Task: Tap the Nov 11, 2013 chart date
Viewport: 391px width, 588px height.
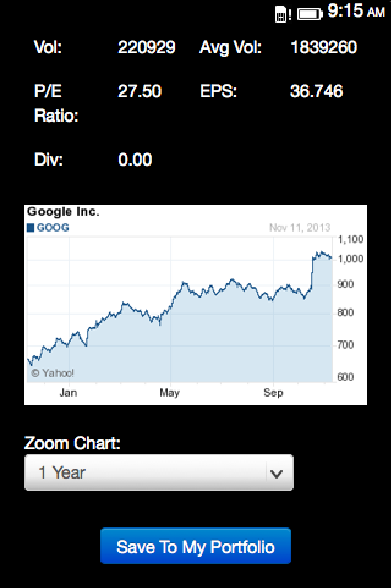Action: click(300, 228)
